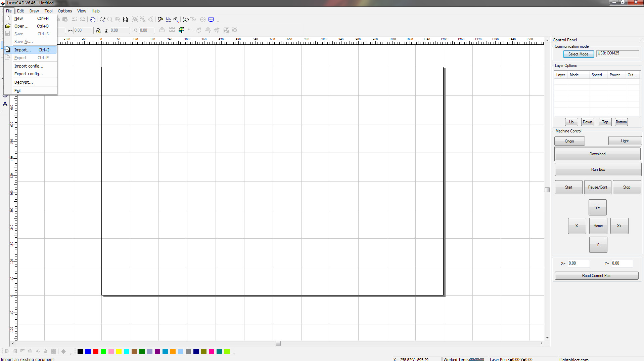Screen dimensions: 644x361
Task: Pick the red color swatch
Action: 96,352
